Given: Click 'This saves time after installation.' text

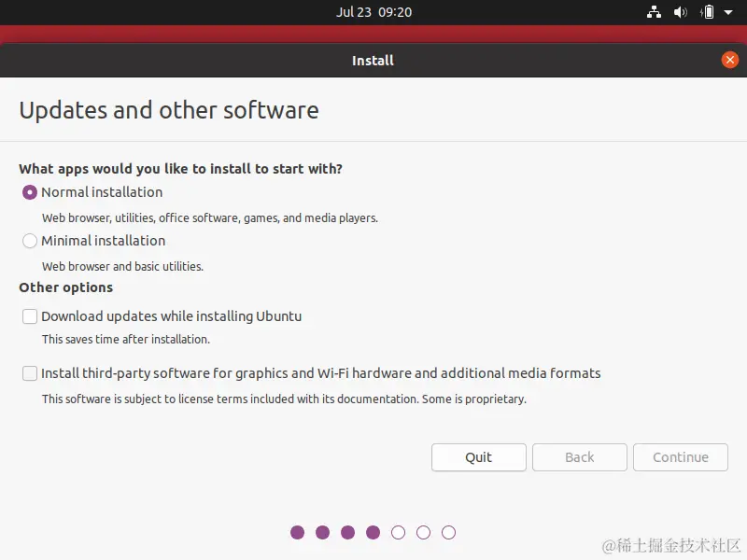Looking at the screenshot, I should coord(126,339).
